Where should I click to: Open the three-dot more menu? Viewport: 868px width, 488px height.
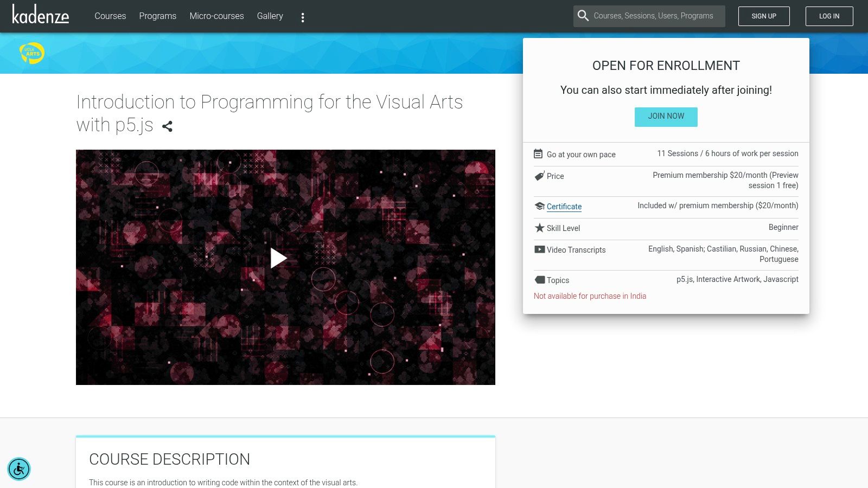click(303, 17)
